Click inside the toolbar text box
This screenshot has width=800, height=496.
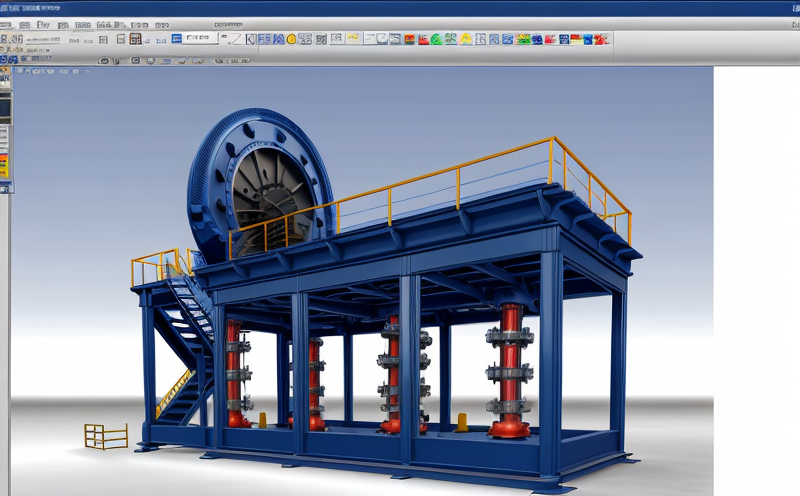click(x=200, y=38)
